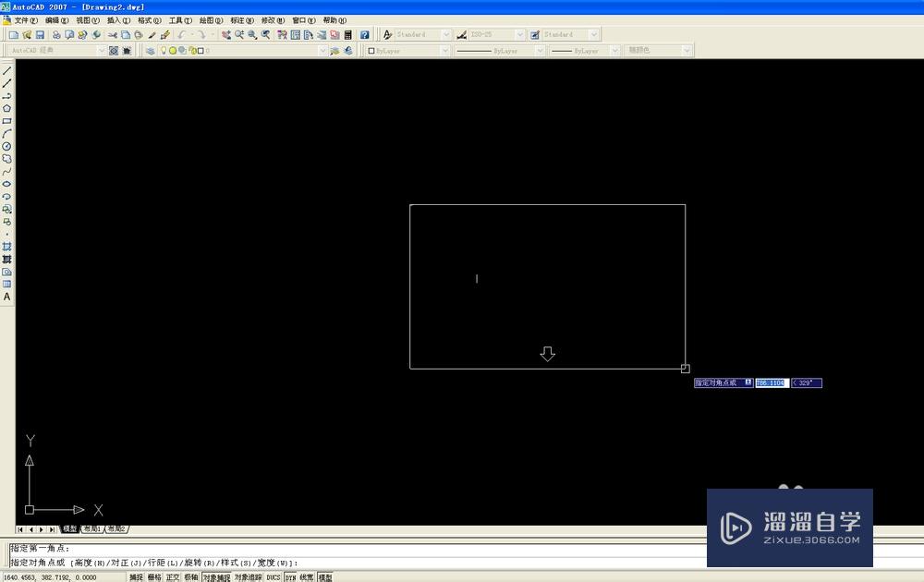Toggle 线宽 (Lineweight) display button
This screenshot has height=582, width=924.
click(x=308, y=576)
